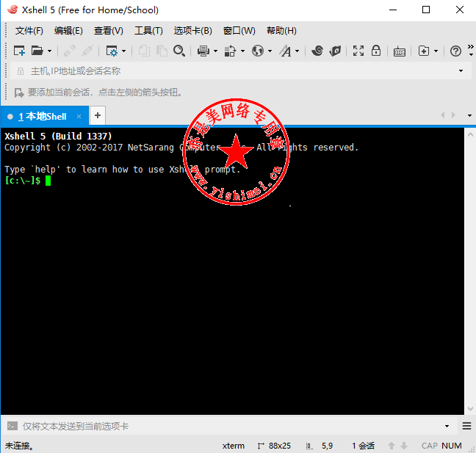The width and height of the screenshot is (476, 453).
Task: Click the status bar download arrow icon
Action: tap(404, 446)
